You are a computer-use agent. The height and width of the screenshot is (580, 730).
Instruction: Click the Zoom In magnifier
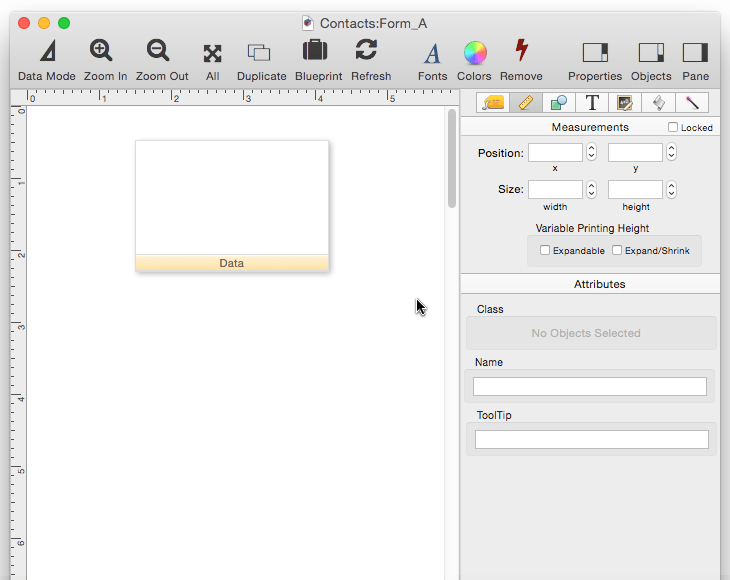[x=101, y=53]
